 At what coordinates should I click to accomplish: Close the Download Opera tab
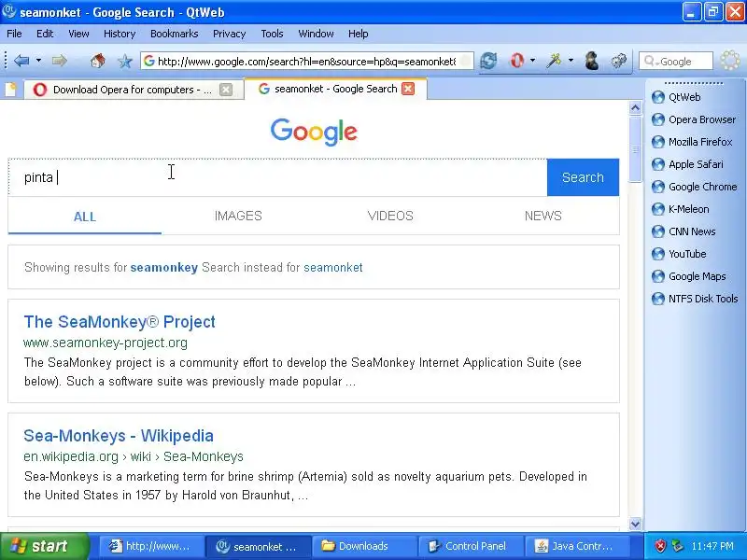pos(226,90)
